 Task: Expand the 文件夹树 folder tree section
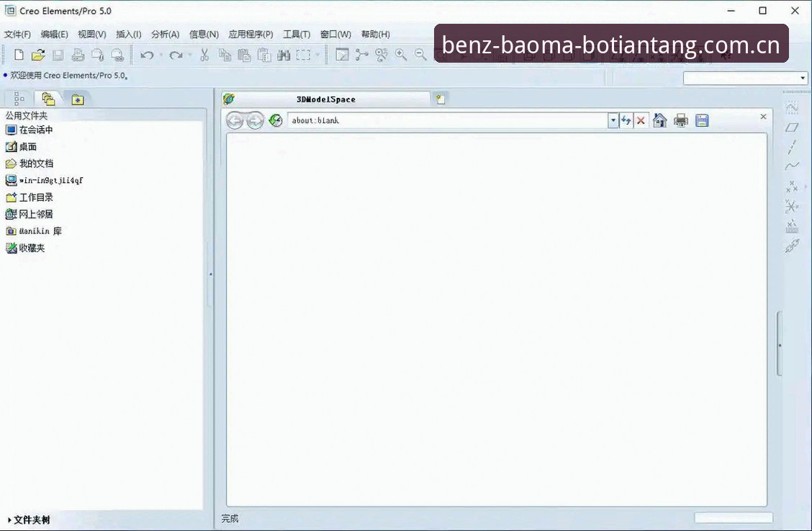29,519
